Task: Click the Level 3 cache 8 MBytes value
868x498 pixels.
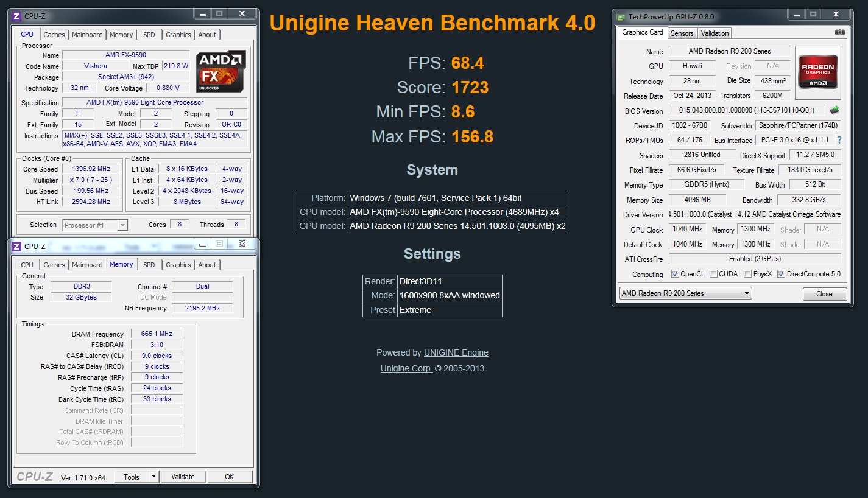Action: (188, 202)
